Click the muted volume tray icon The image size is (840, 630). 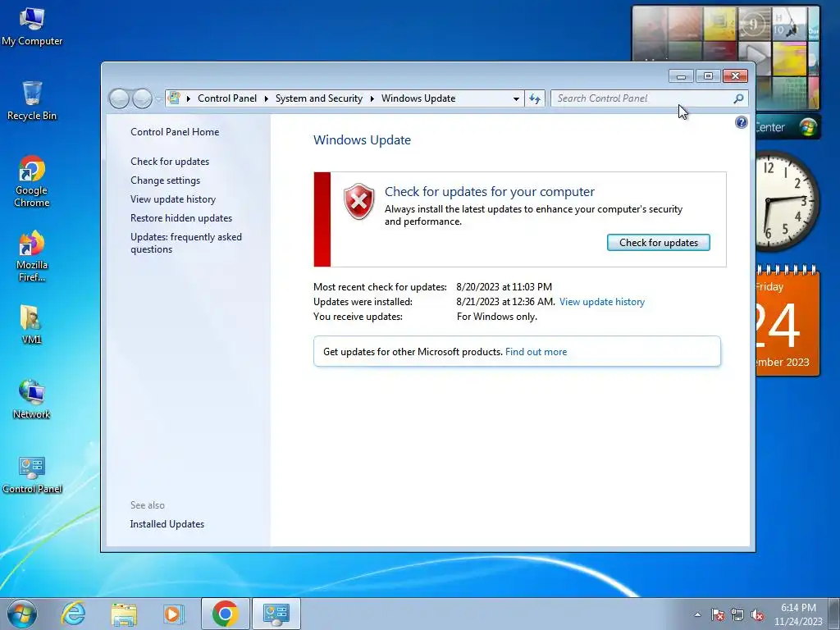[x=757, y=615]
